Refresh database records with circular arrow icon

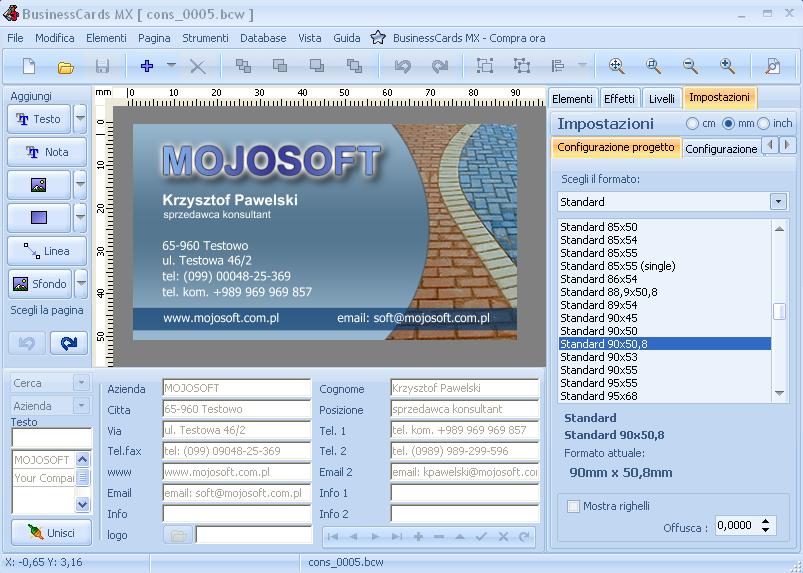[524, 537]
